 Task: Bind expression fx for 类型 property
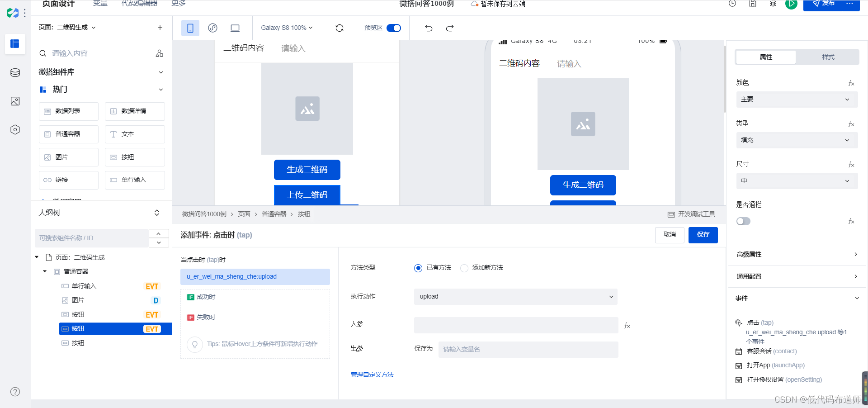851,124
